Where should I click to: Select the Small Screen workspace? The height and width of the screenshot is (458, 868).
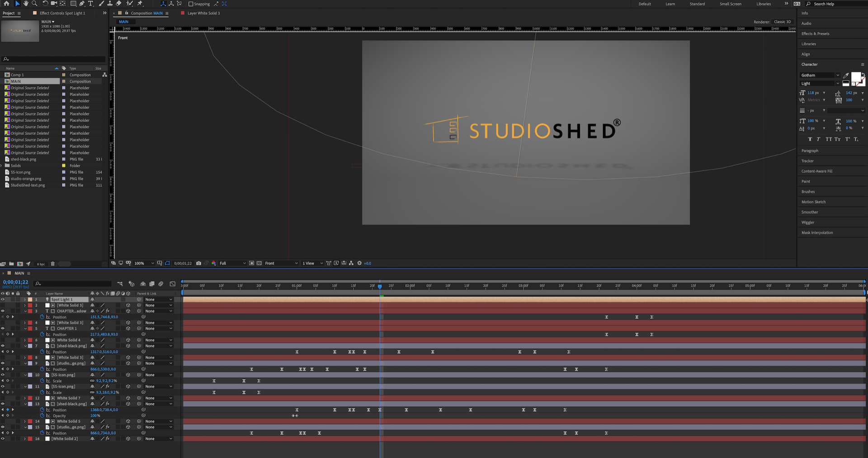[731, 4]
